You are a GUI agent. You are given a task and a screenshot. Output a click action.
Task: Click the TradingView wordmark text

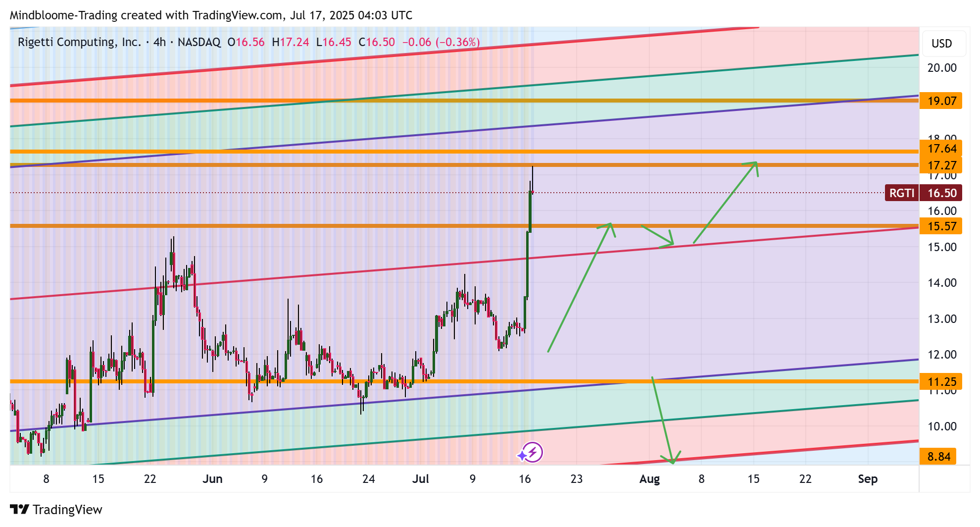[x=67, y=510]
